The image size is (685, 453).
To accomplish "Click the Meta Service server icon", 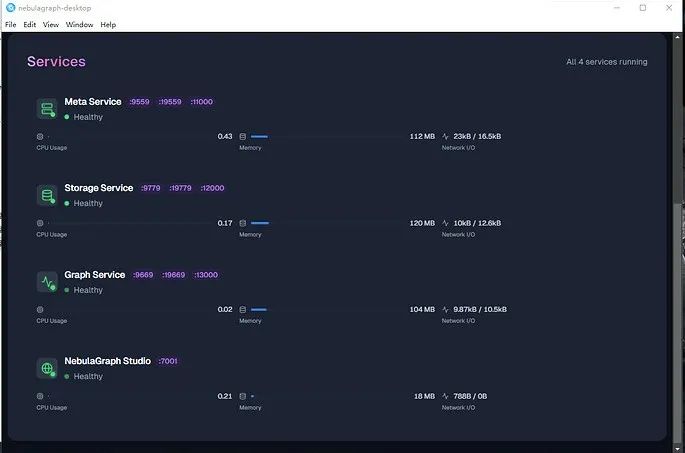I will tap(47, 109).
